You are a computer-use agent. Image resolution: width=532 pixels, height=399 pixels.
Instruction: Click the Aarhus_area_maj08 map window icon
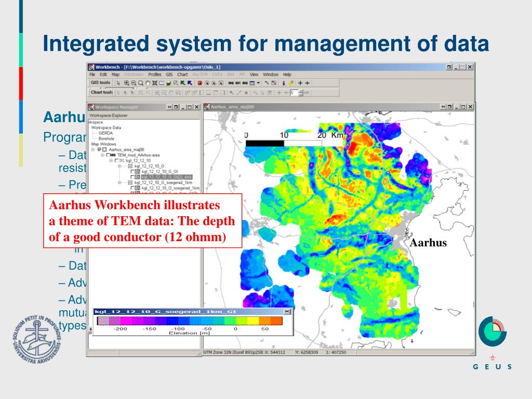point(207,107)
